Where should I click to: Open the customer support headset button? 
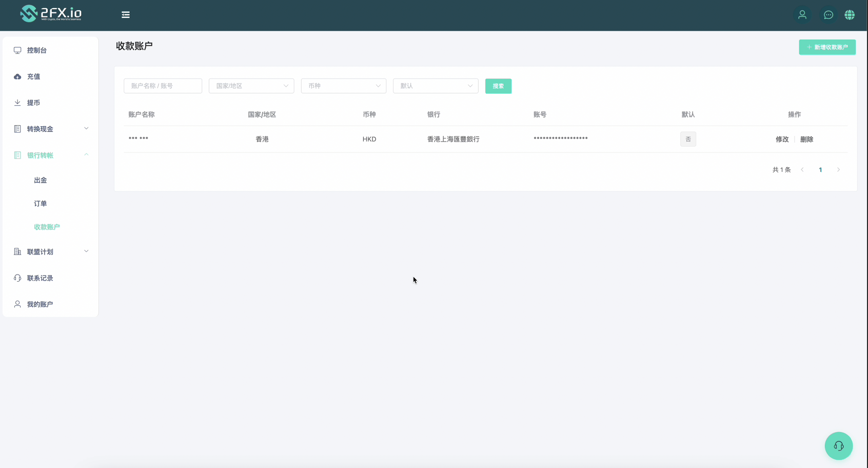pos(838,446)
